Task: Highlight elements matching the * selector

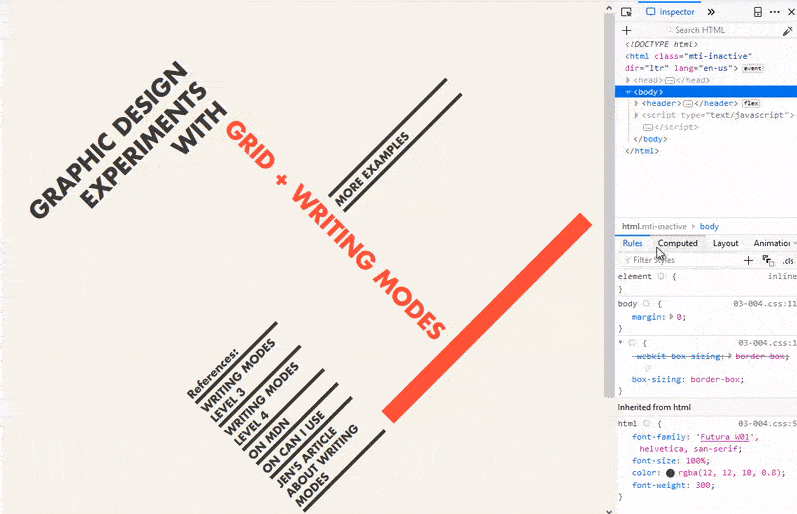Action: (x=632, y=343)
